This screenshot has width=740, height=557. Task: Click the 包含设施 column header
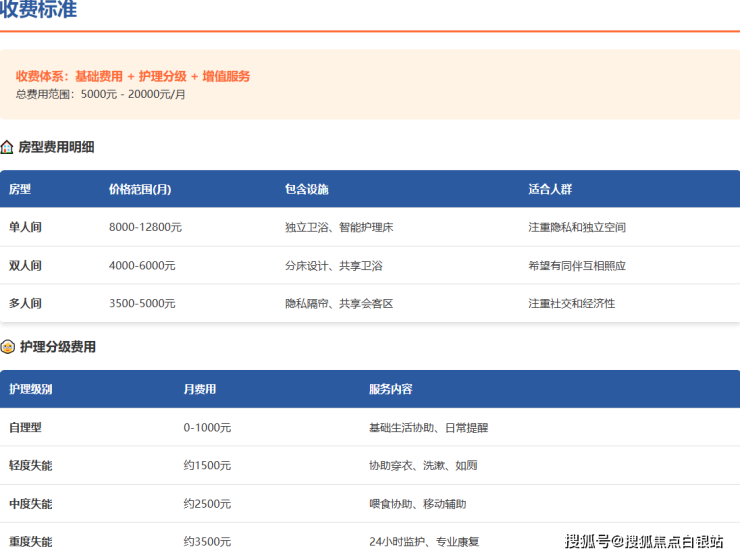click(x=306, y=189)
